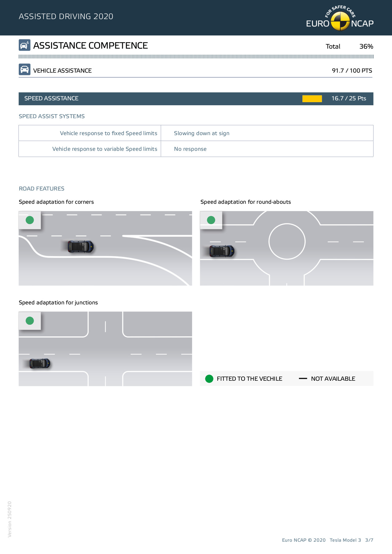Click 'Speed adaptation for round-abouts' caption
392x554 pixels.
tap(246, 202)
